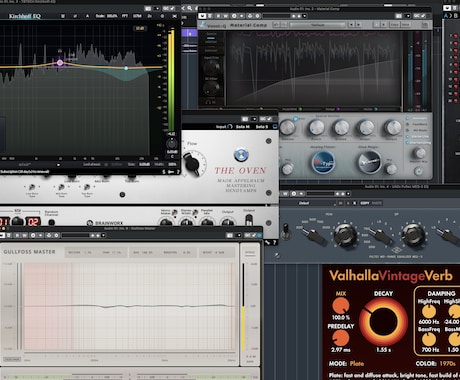Open question mark help icon beside Pultec MEQ-5
Screen dimensions: 460x380
pyautogui.click(x=275, y=243)
